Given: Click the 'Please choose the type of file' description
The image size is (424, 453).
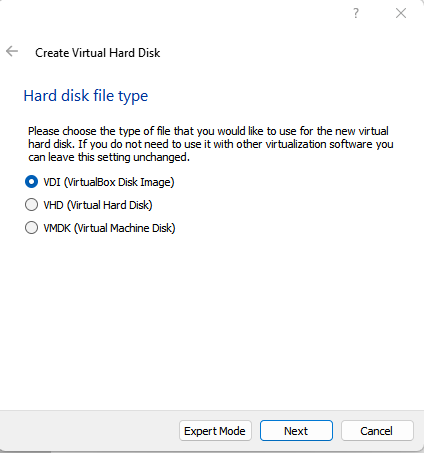Looking at the screenshot, I should [x=211, y=144].
